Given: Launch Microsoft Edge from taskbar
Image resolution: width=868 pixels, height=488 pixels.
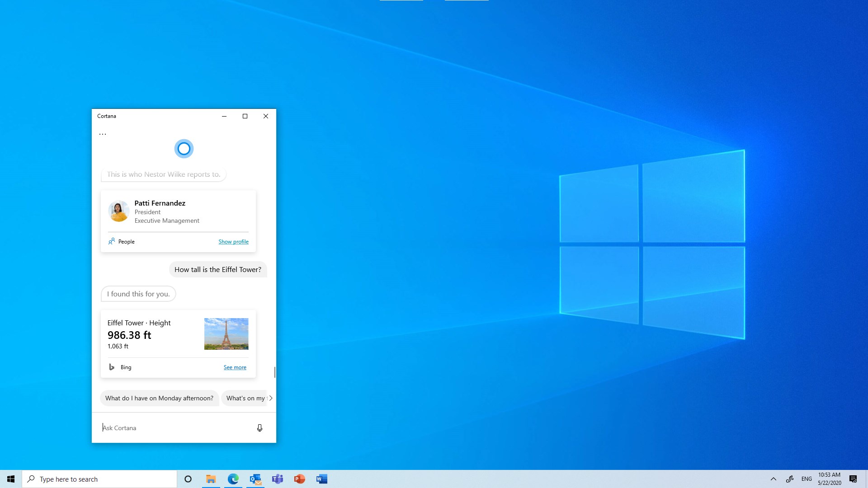Looking at the screenshot, I should coord(233,479).
